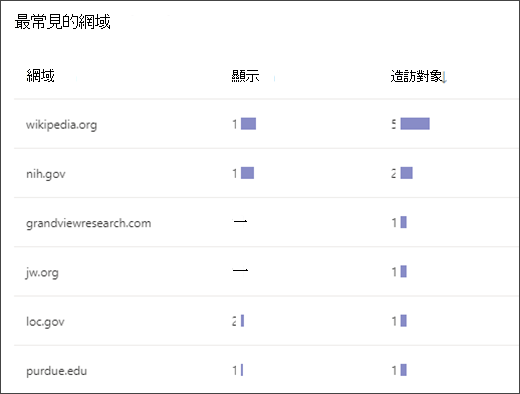Sort by 造訪對象 column header
This screenshot has width=520, height=394.
pos(416,76)
